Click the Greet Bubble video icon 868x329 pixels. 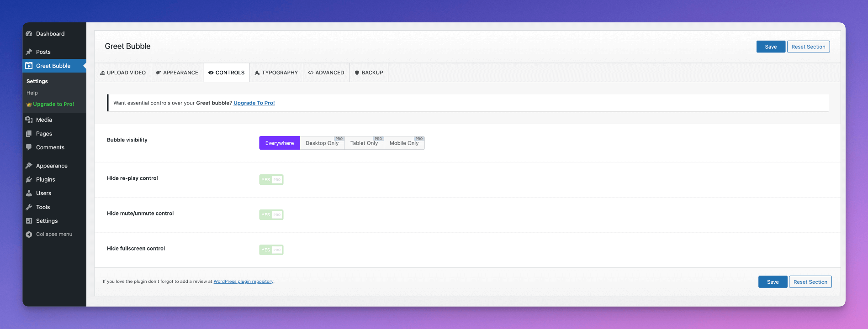29,66
